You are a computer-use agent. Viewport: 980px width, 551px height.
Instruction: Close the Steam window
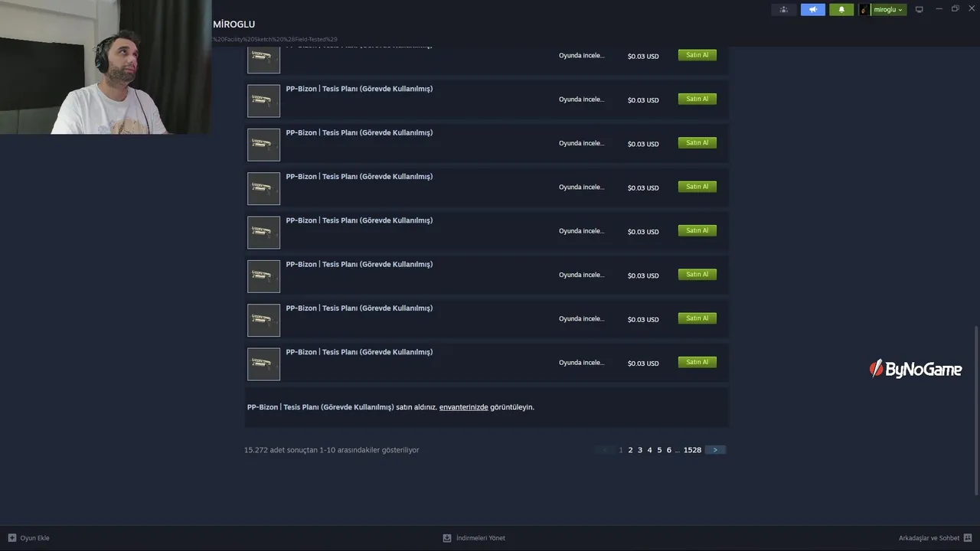(972, 9)
